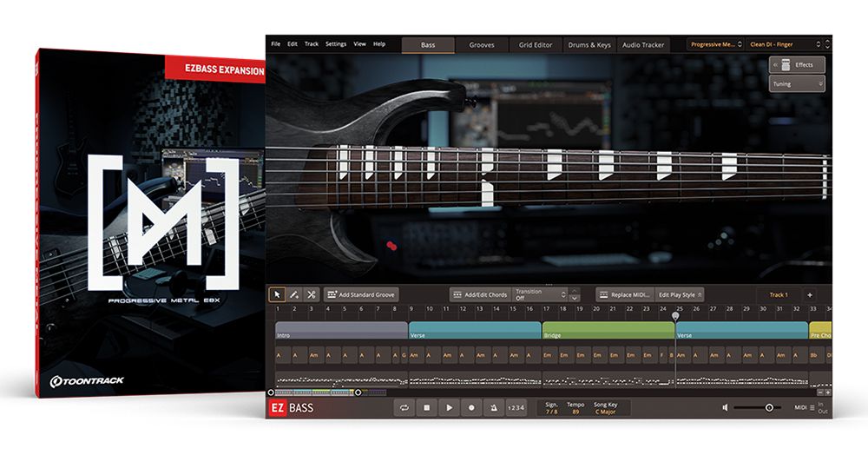
Task: Switch to the Drums & Keys tab
Action: [589, 45]
